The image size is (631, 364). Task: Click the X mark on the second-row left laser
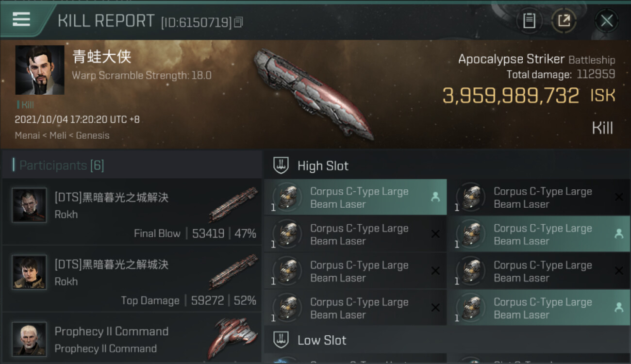click(x=435, y=234)
